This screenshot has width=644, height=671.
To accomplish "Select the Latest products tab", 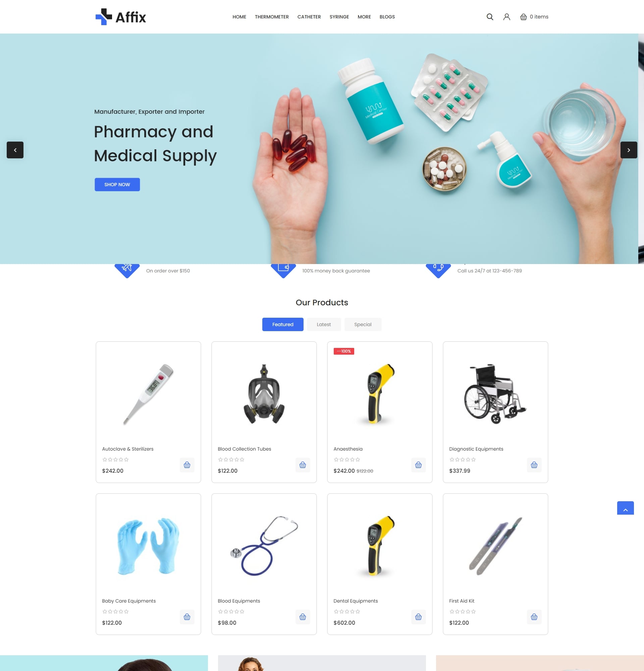I will click(323, 324).
